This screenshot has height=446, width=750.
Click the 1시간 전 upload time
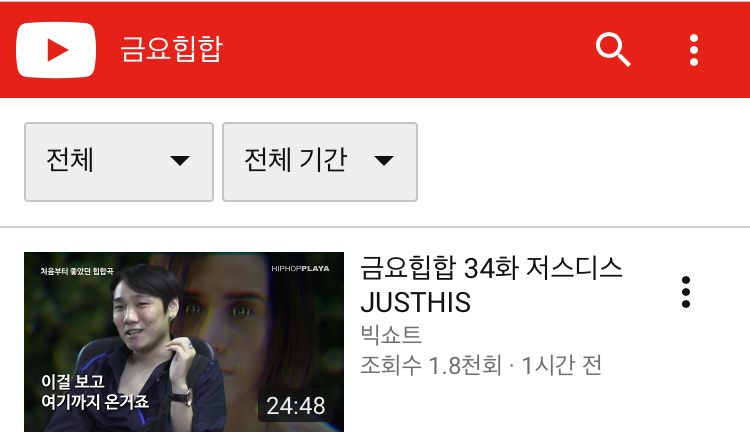point(561,366)
